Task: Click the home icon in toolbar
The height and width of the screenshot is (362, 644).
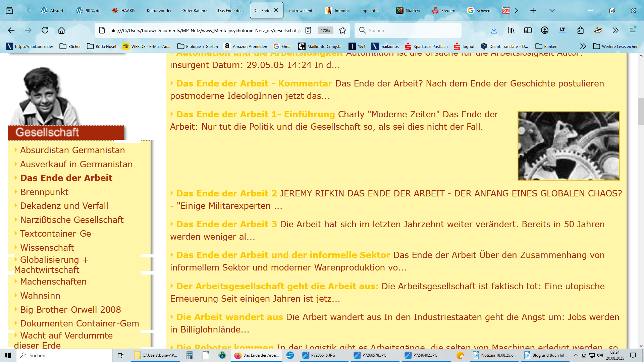Action: 61,31
